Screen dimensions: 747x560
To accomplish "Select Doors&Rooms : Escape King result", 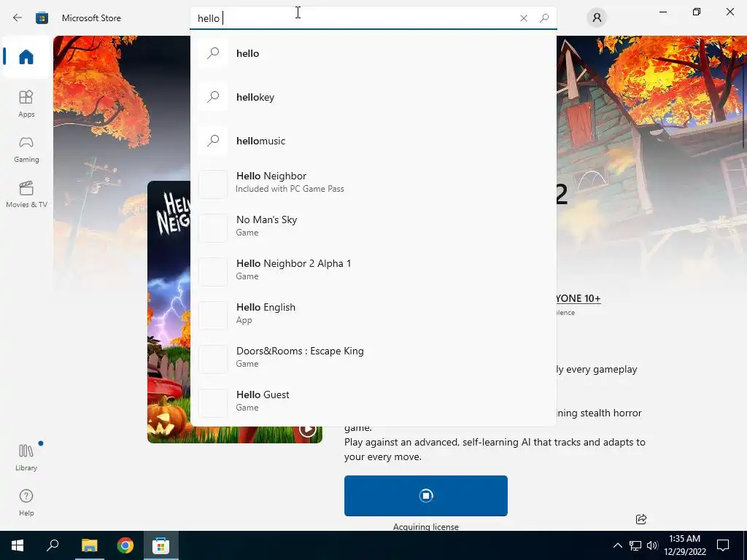I will [373, 359].
